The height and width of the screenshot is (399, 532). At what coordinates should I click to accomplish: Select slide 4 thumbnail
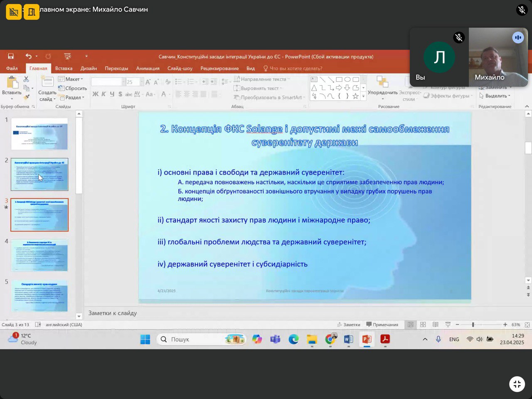click(x=39, y=255)
